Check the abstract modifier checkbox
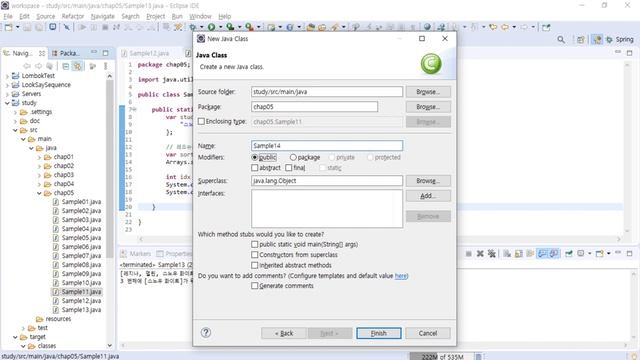Image resolution: width=640 pixels, height=360 pixels. pyautogui.click(x=255, y=168)
